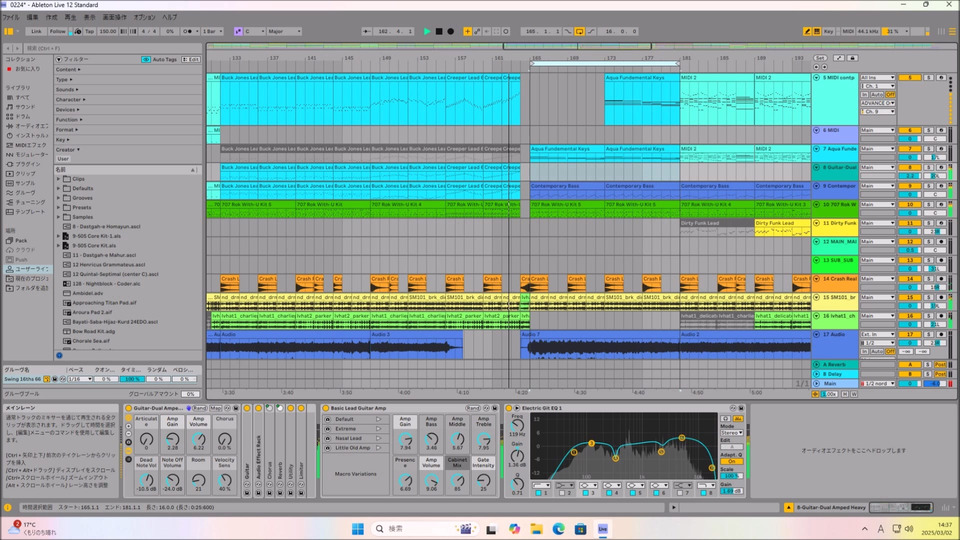The height and width of the screenshot is (540, 960).
Task: Click the Amp Gain knob
Action: coord(172,437)
